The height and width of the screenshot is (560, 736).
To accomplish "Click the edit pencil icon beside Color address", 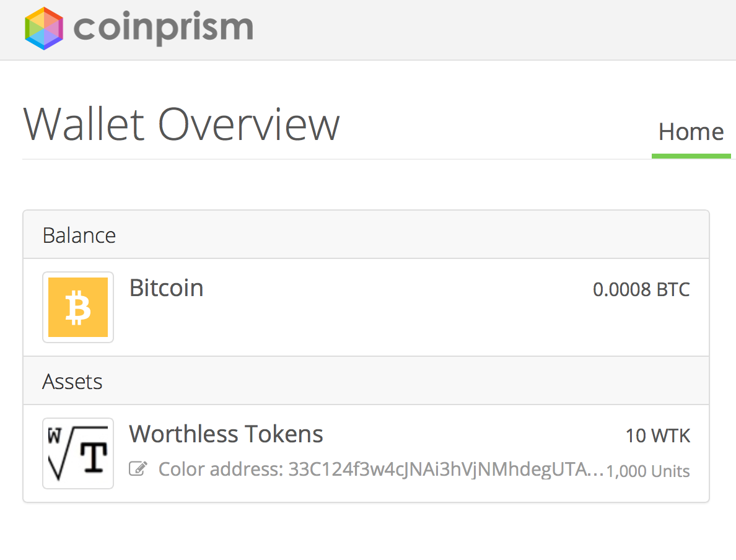I will 138,469.
